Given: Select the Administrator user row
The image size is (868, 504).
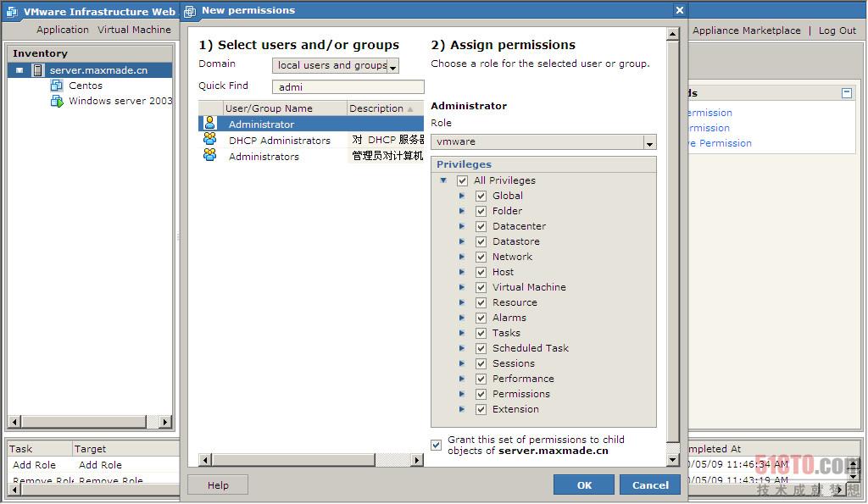Looking at the screenshot, I should [311, 124].
